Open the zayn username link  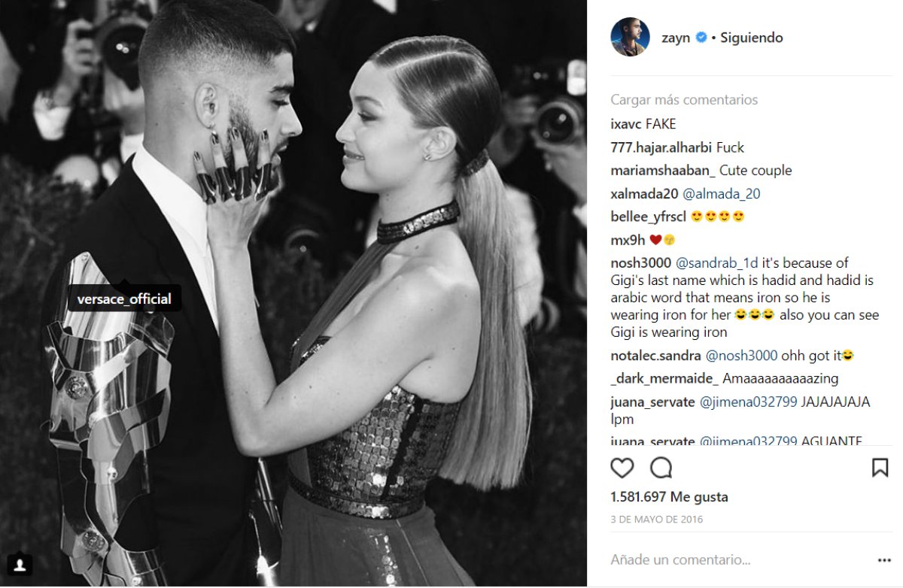[675, 38]
